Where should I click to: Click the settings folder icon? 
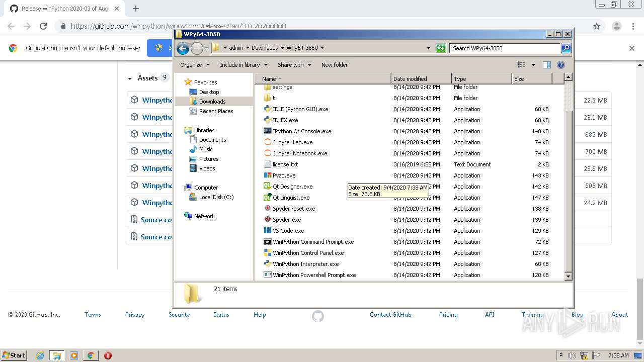[x=268, y=87]
